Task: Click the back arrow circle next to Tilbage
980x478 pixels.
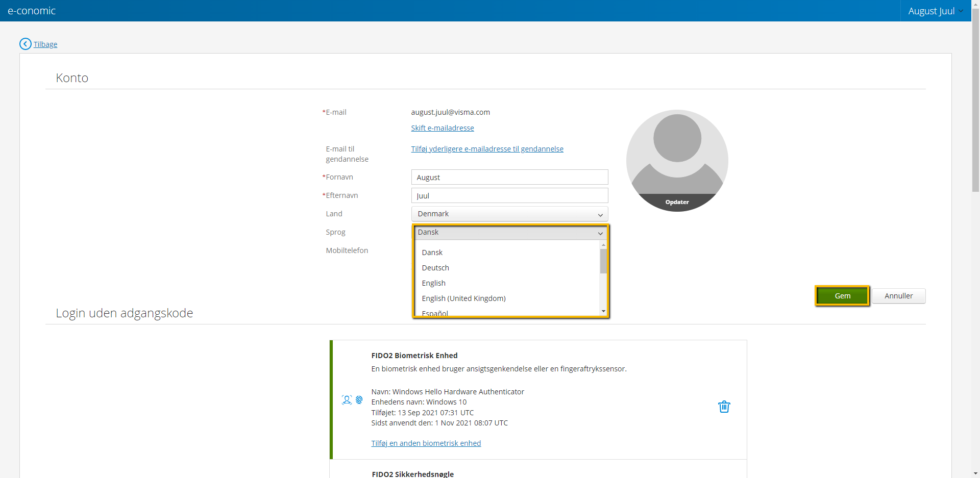Action: tap(25, 44)
